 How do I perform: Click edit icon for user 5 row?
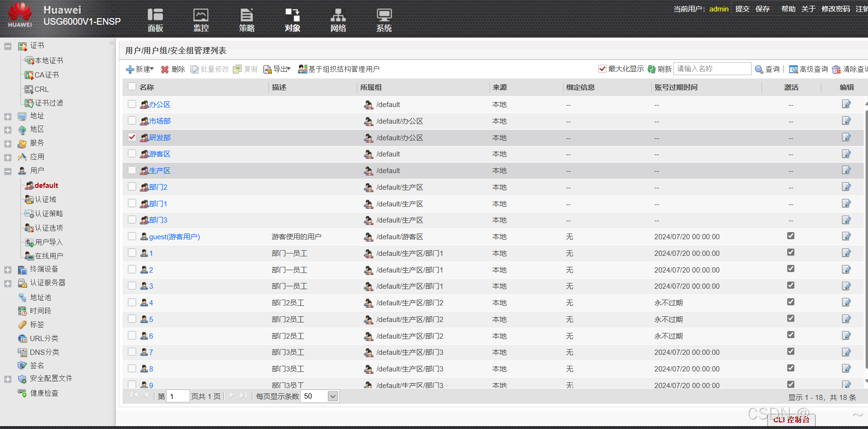click(846, 319)
